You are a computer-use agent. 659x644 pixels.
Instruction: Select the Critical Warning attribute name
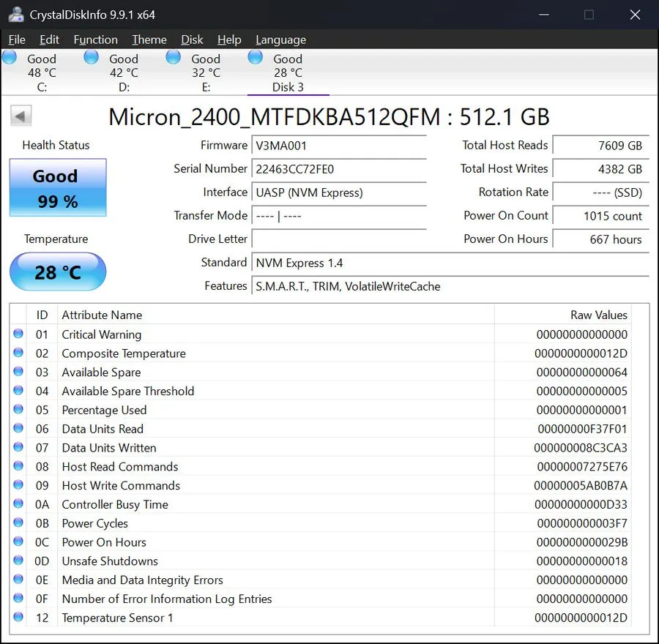[102, 335]
